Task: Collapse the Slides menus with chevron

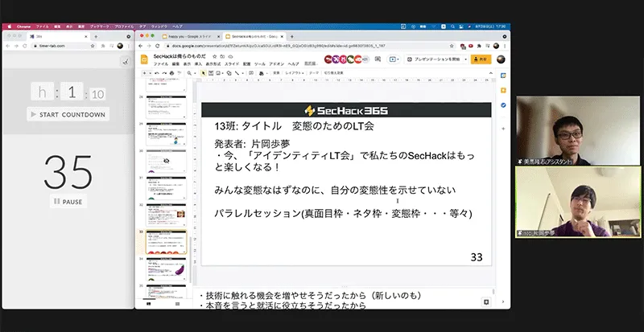Action: [490, 73]
